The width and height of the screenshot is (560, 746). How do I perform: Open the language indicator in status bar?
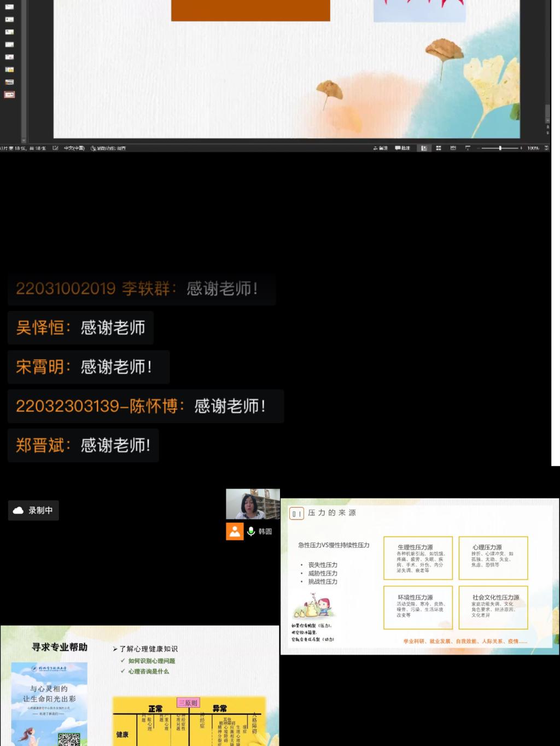74,148
